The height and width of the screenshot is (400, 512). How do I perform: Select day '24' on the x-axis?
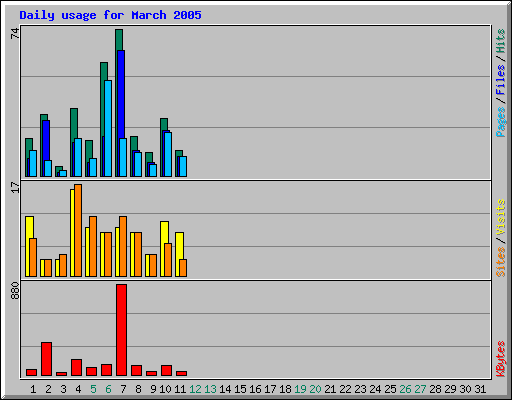[375, 389]
